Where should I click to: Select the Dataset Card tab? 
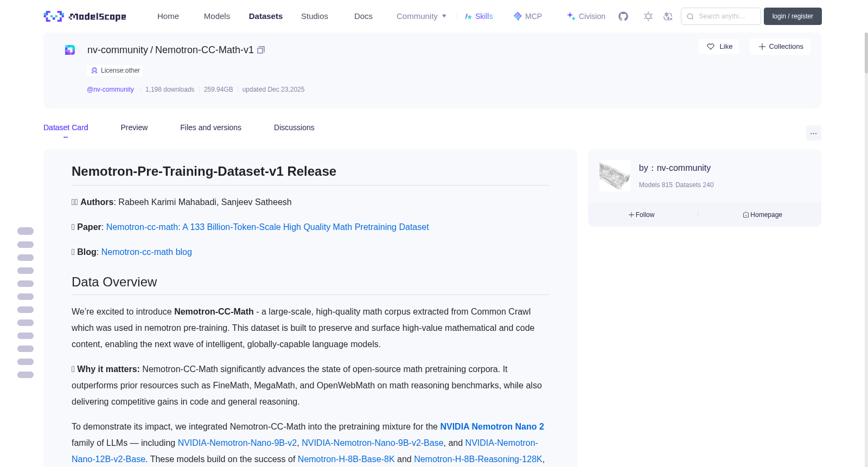[x=66, y=127]
